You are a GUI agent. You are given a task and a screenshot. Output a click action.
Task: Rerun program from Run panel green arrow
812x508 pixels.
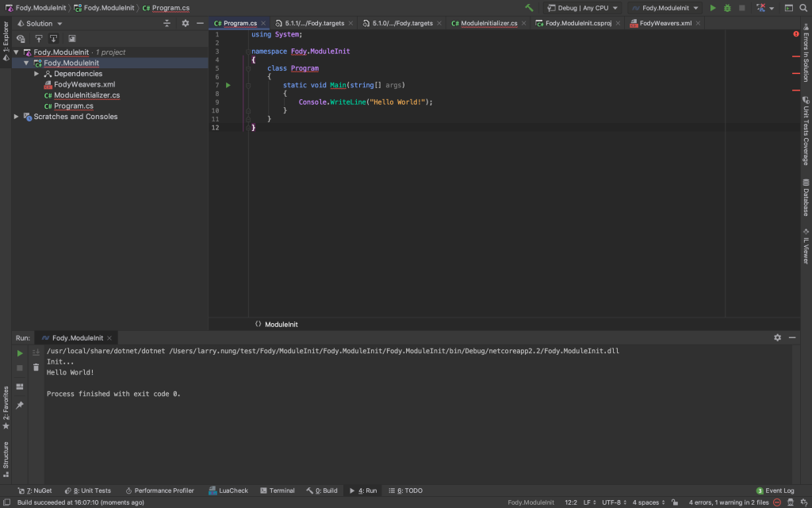[20, 353]
